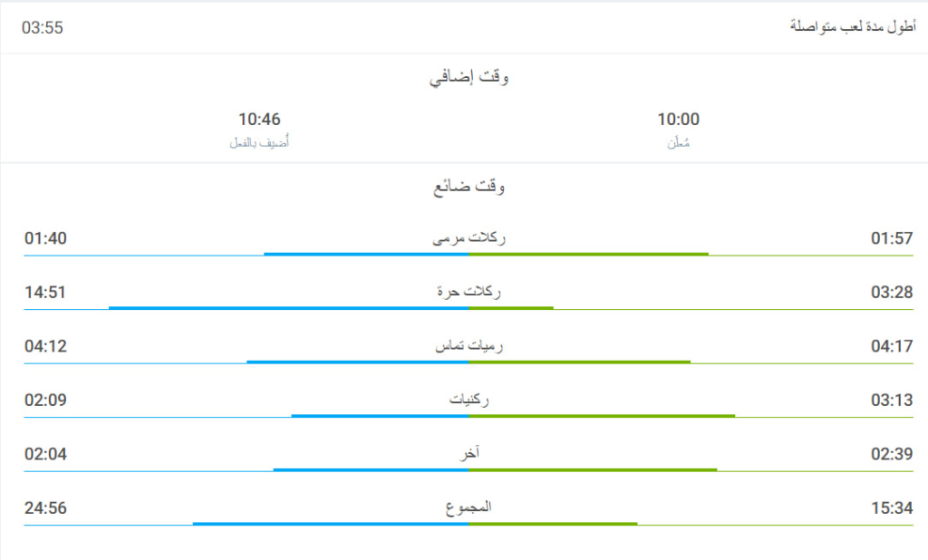Select the وقت إضافي section heading

tap(469, 78)
